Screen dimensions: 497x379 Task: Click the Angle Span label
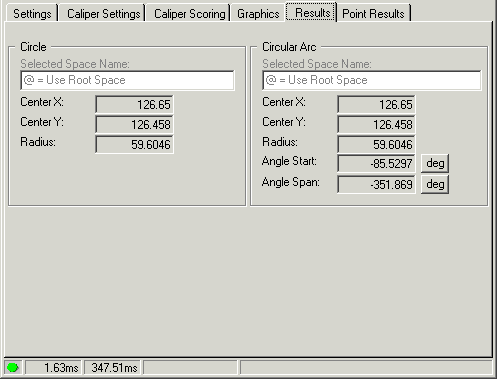(290, 182)
